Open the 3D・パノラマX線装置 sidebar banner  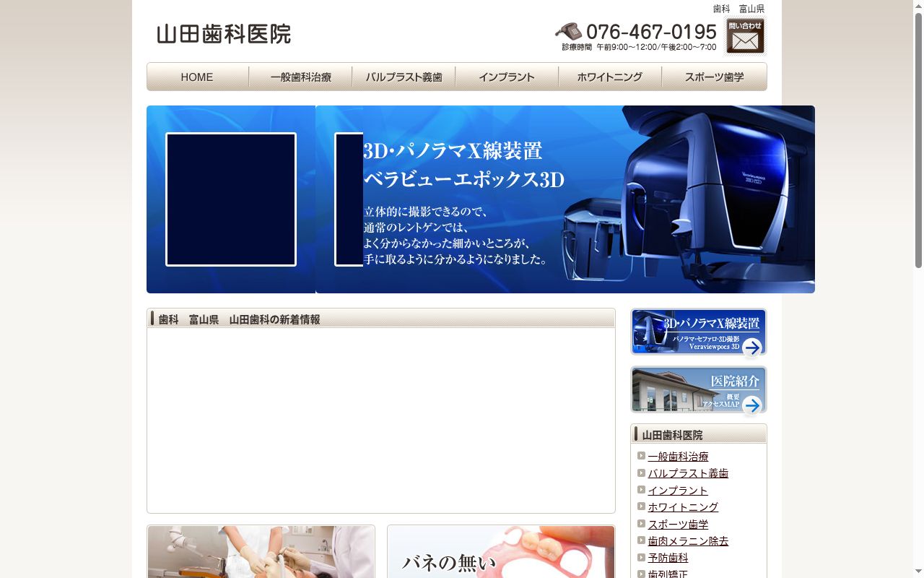699,332
